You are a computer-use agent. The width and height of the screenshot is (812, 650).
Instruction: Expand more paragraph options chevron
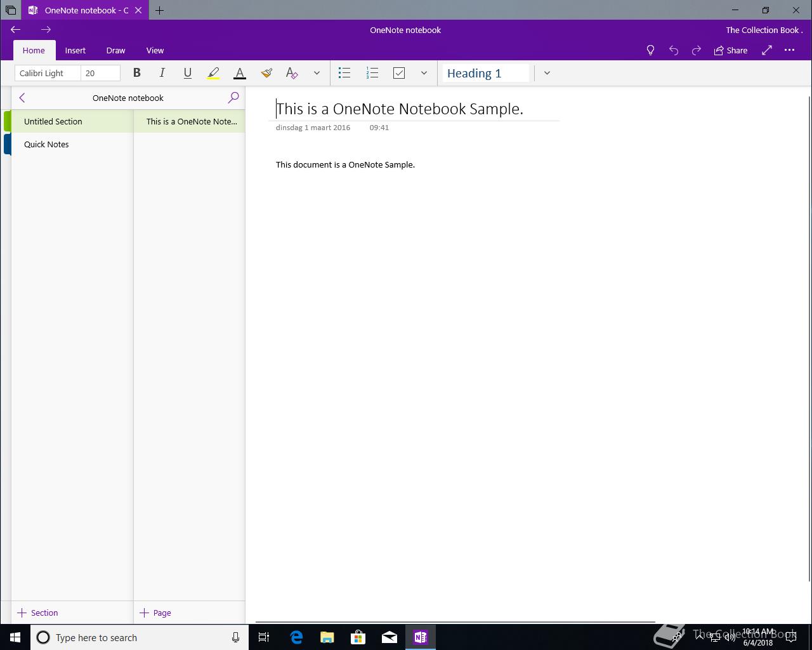(424, 73)
